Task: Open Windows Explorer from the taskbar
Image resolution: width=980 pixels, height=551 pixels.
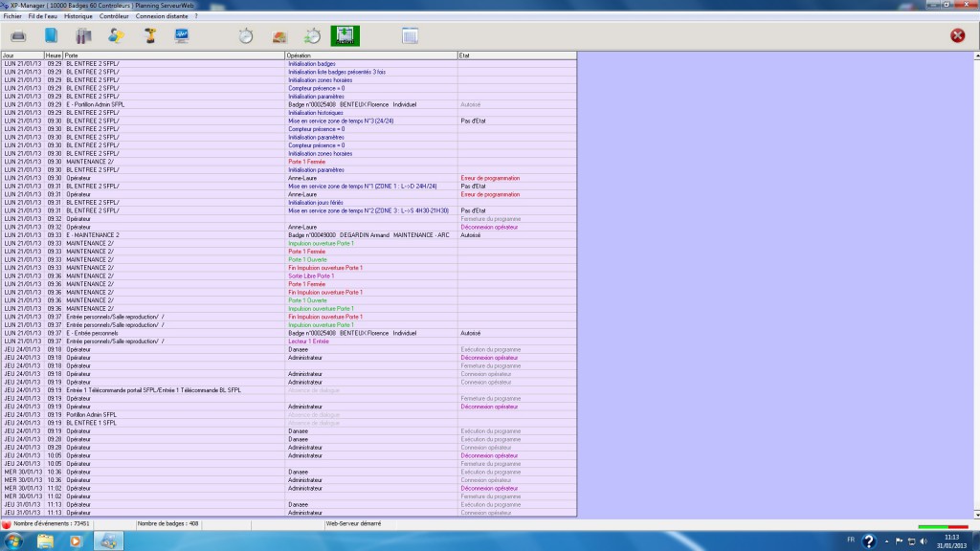Action: tap(45, 541)
